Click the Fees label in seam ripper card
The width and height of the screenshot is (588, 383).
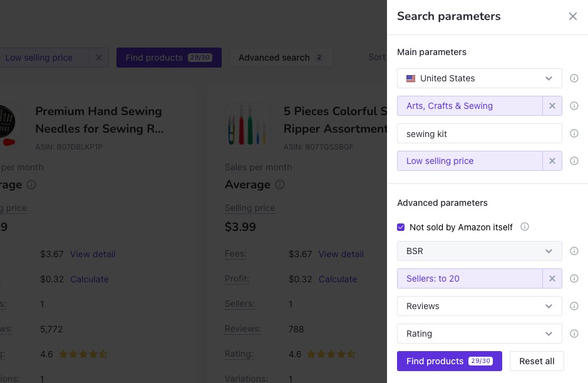[x=235, y=254]
